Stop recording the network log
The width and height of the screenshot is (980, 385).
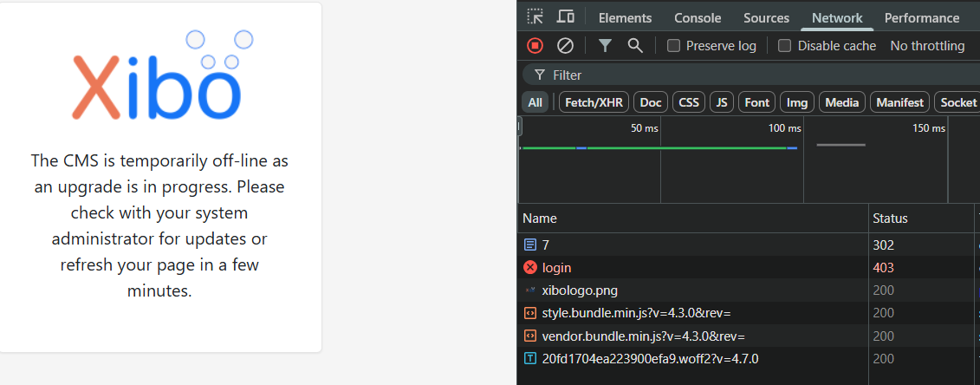pos(535,46)
